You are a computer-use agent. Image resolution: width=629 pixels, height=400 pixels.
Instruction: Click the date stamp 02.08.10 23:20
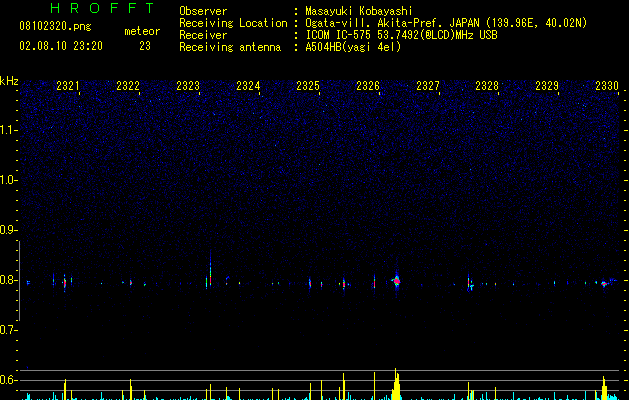61,46
